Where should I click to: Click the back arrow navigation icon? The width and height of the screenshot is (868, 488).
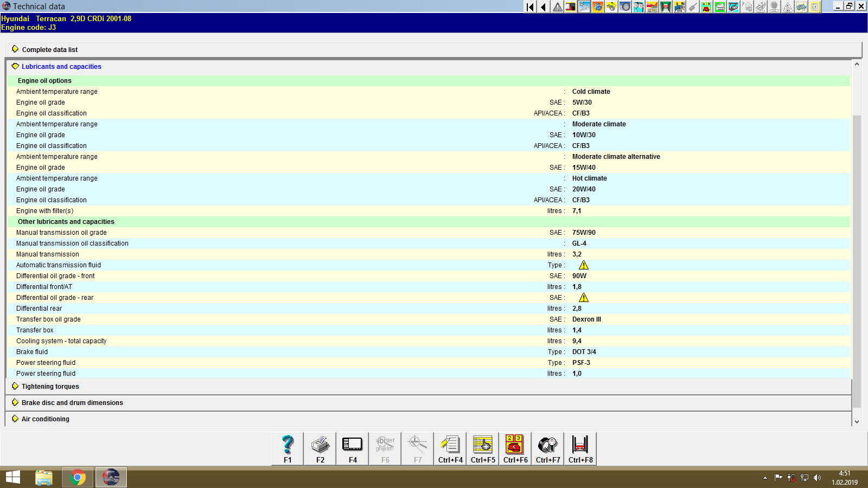click(543, 7)
